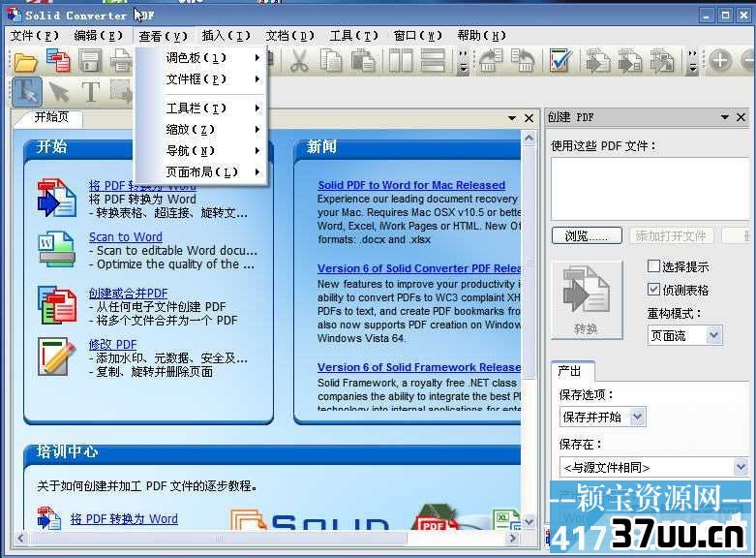756x558 pixels.
Task: Activate the text selection cursor tool
Action: click(x=27, y=92)
